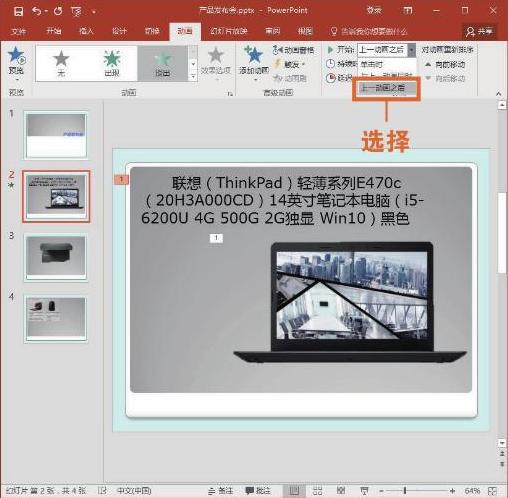This screenshot has height=498, width=508.
Task: Switch to Reading view icon
Action: (341, 491)
